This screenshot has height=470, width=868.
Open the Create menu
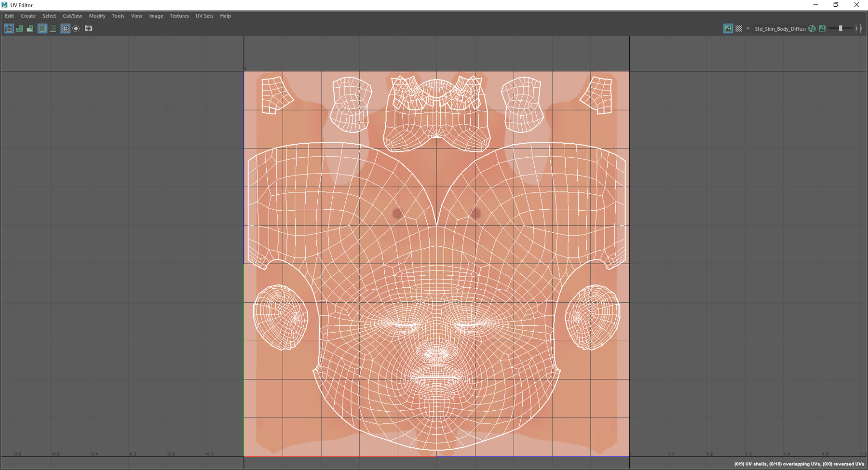click(x=28, y=16)
